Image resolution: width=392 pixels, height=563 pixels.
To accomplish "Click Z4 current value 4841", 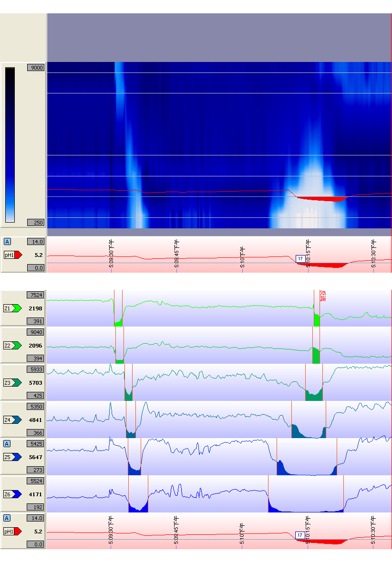I will (36, 420).
